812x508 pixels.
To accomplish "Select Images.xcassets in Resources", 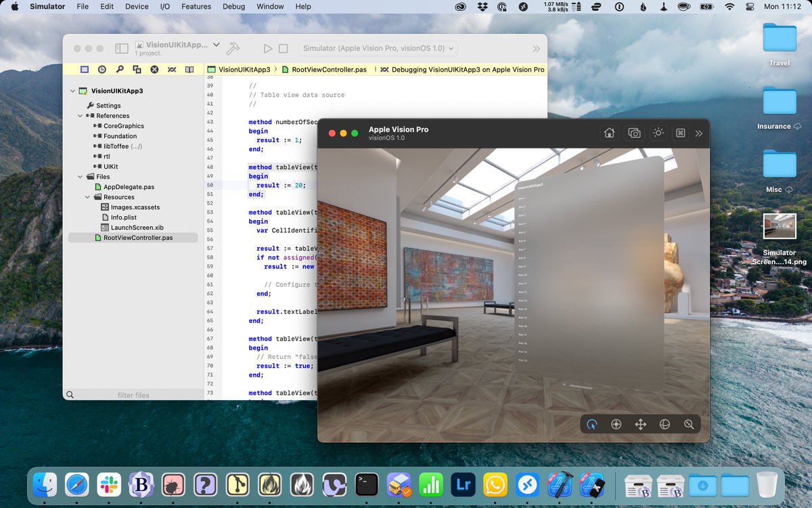I will point(135,207).
